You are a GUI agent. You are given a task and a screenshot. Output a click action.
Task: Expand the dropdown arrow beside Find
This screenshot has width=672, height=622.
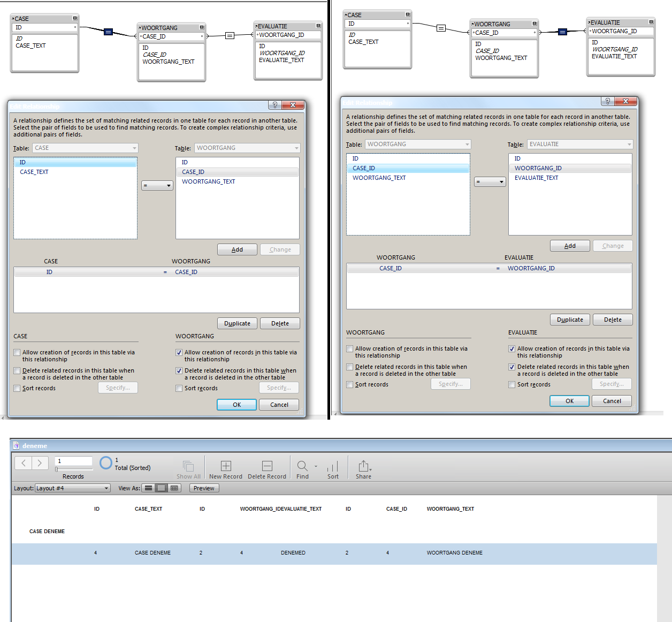click(316, 466)
